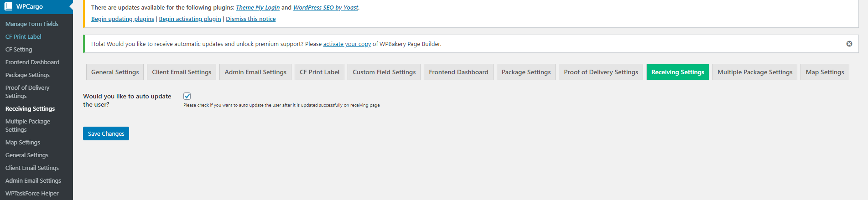Viewport: 868px width, 200px height.
Task: Click Begin updating plugins link
Action: click(123, 19)
